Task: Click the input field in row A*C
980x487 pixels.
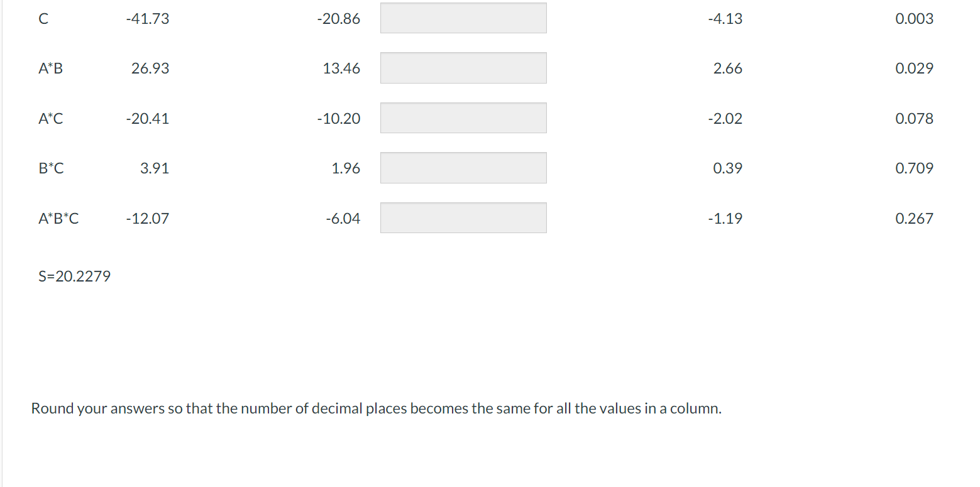Action: click(463, 118)
